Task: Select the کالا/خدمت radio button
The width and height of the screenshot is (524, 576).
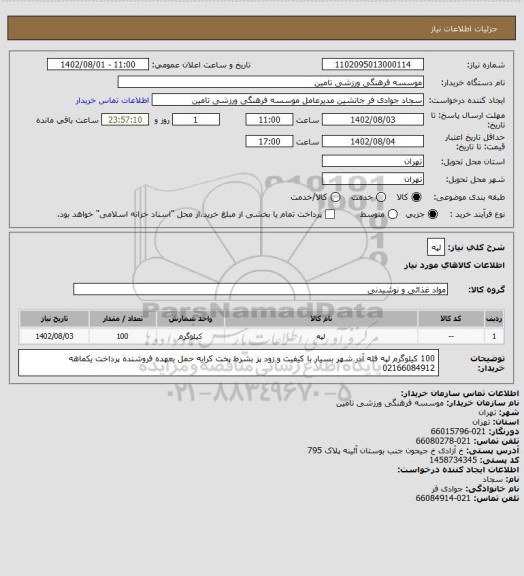Action: pos(335,197)
